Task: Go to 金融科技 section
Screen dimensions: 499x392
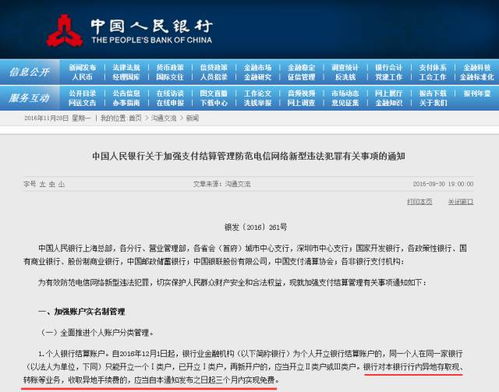Action: (x=477, y=68)
